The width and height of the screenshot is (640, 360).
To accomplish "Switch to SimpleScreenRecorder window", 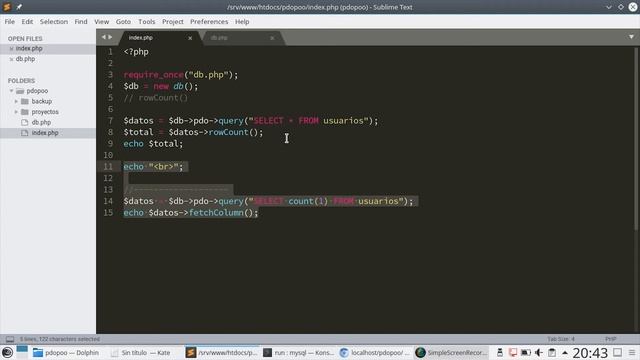I will [451, 353].
